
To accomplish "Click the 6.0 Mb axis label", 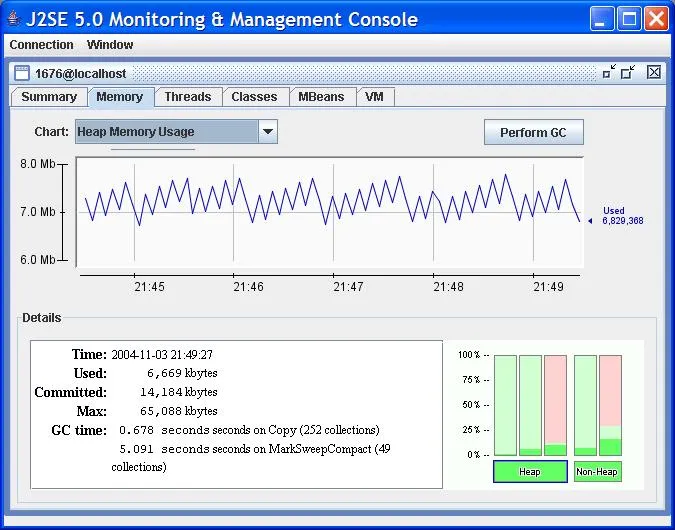I will 38,260.
